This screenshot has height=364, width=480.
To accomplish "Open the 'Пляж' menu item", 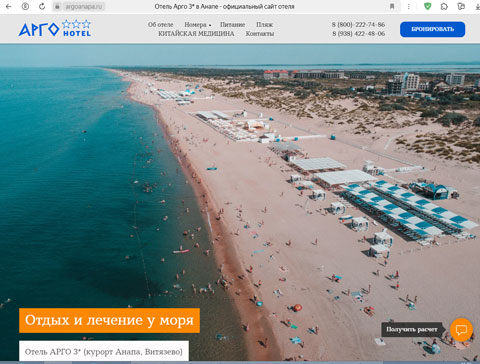I will (265, 25).
